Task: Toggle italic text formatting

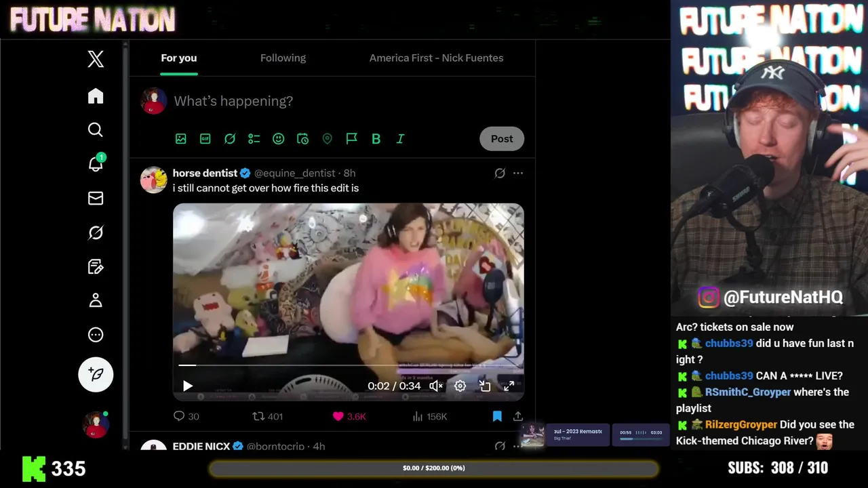Action: pos(400,138)
